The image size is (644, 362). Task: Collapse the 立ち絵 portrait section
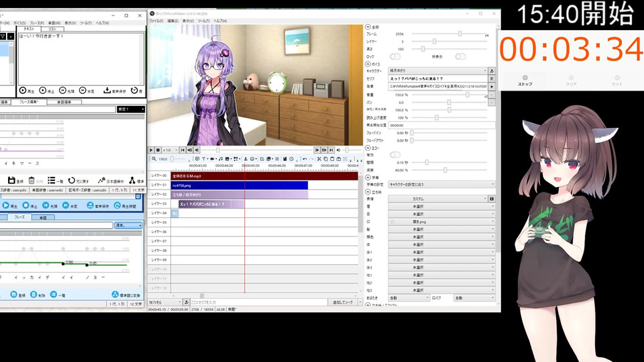368,192
